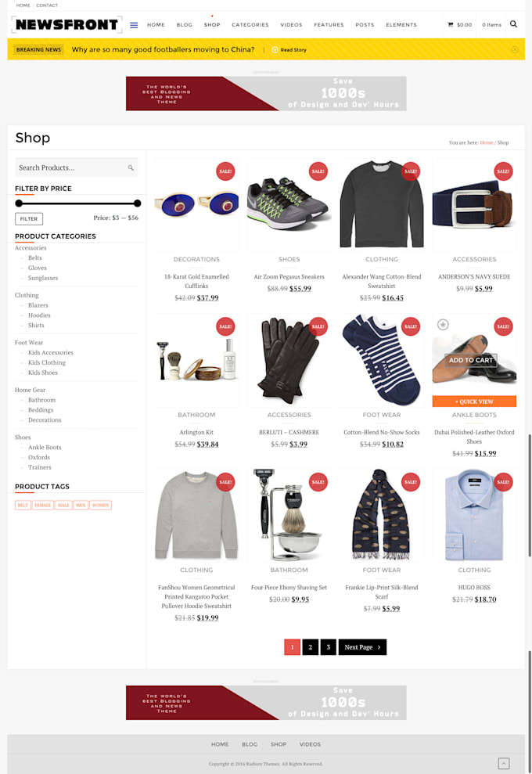
Task: Click the search magnifier in header
Action: pyautogui.click(x=513, y=24)
